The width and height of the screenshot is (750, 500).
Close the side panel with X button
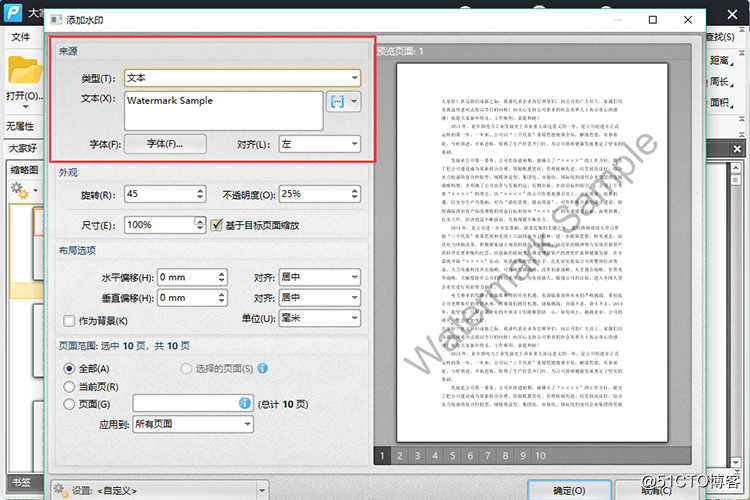point(737,149)
